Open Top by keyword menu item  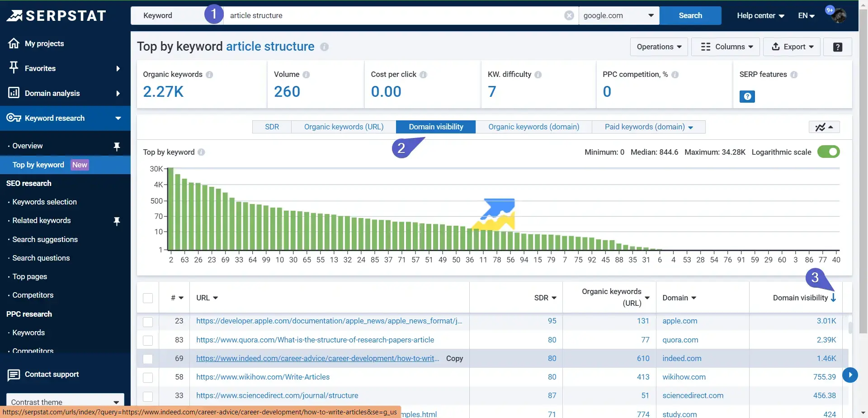(x=65, y=165)
